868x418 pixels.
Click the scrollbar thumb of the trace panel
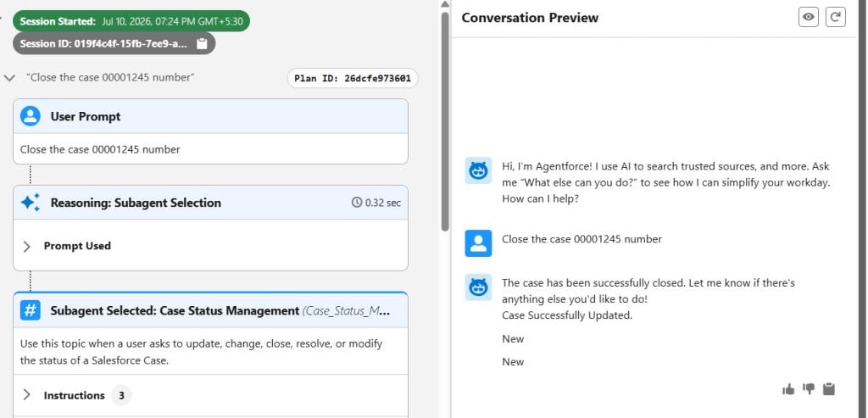(x=444, y=122)
